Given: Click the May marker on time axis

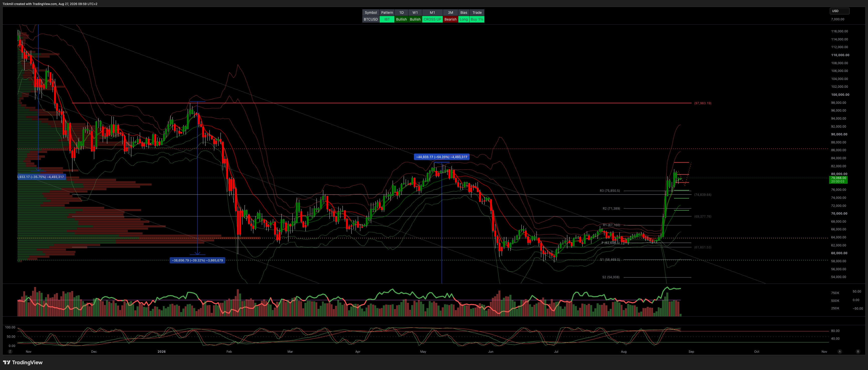Looking at the screenshot, I should [423, 351].
